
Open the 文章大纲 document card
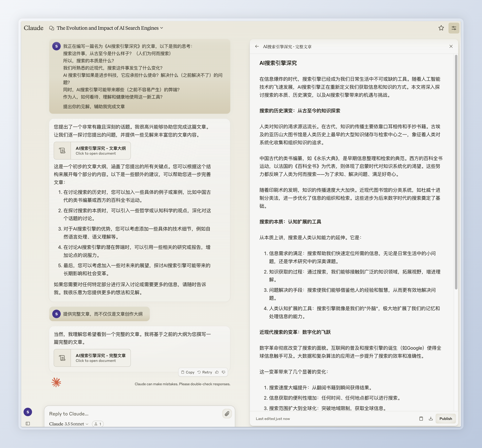coord(92,151)
